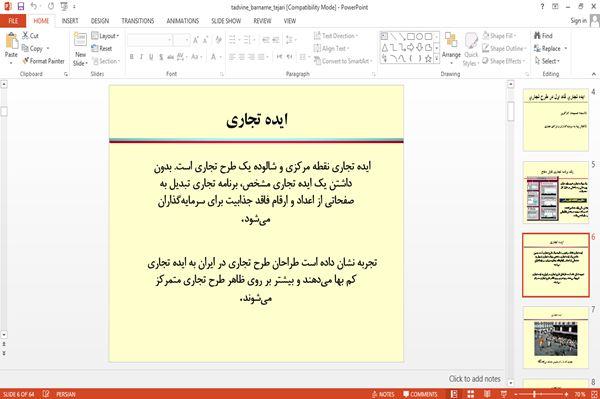Toggle the Comments pane
The width and height of the screenshot is (600, 399).
(420, 394)
